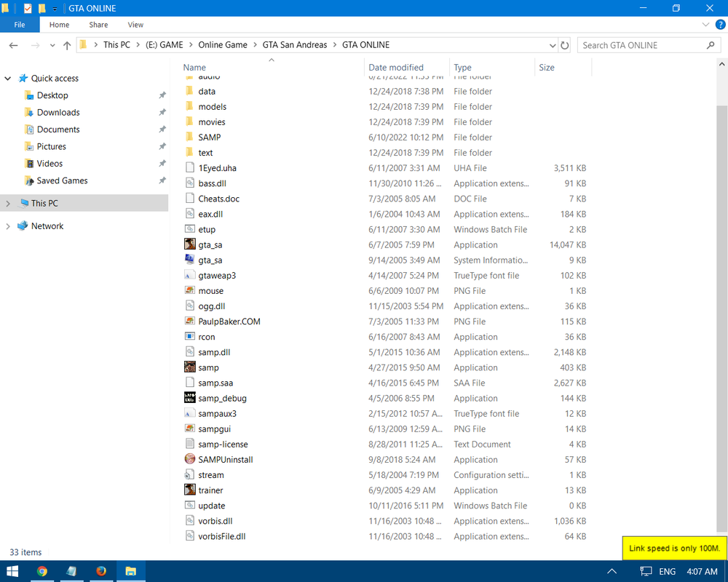This screenshot has width=728, height=582.
Task: Switch to the Share ribbon tab
Action: 98,25
